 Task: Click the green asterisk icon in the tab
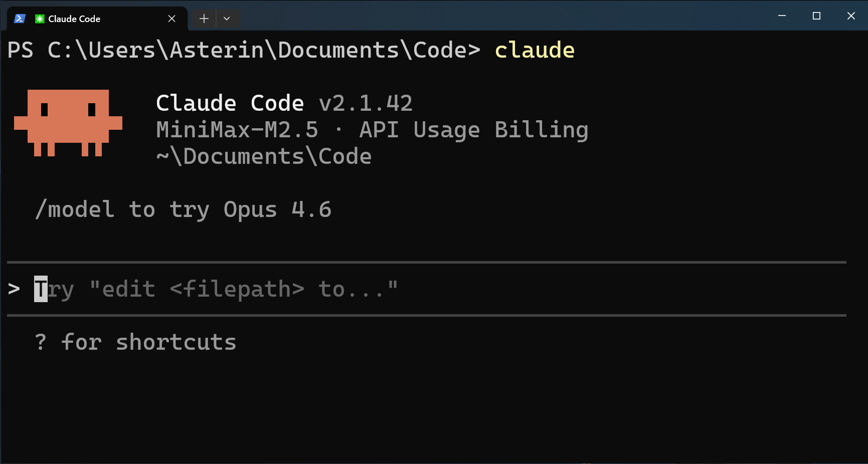[40, 19]
